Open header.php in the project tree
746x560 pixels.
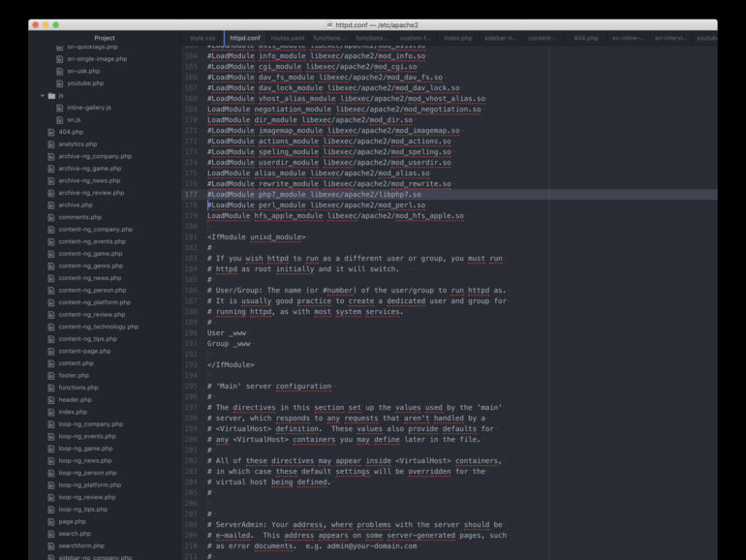[75, 400]
